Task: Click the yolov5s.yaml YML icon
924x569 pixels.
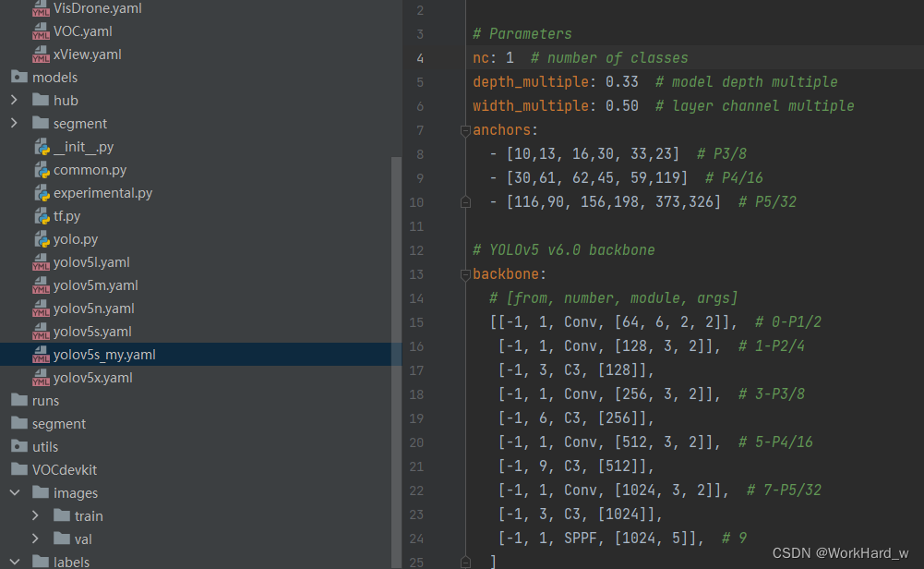Action: point(41,332)
